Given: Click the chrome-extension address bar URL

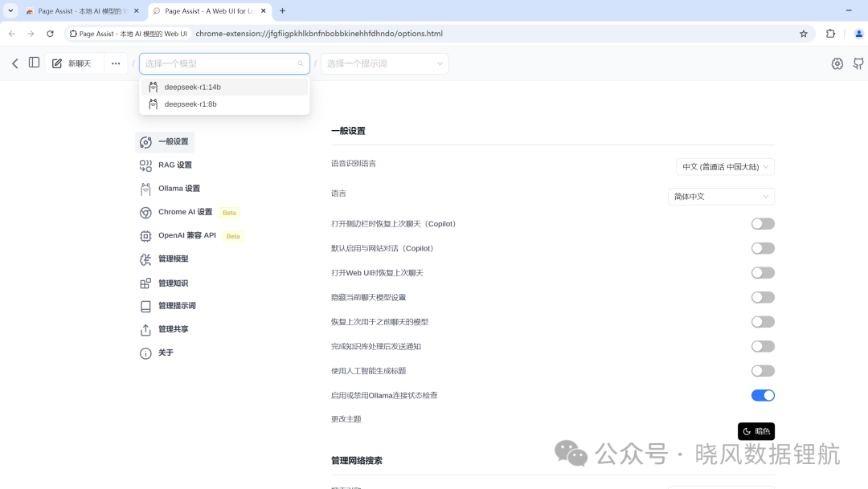Looking at the screenshot, I should (x=319, y=34).
